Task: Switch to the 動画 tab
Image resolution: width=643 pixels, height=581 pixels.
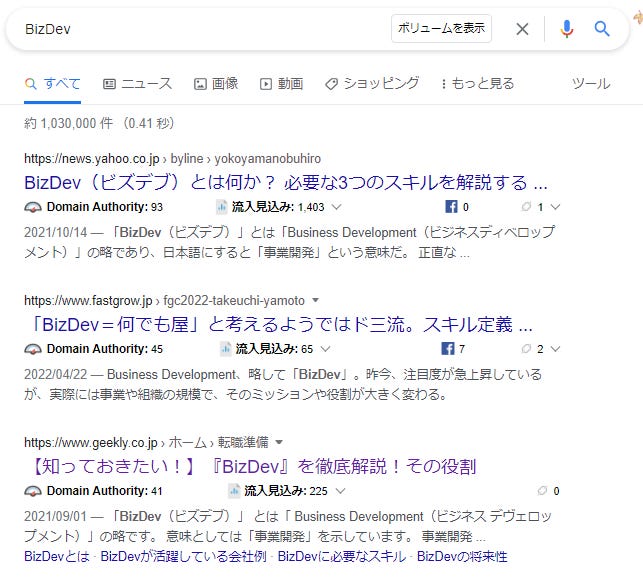Action: pyautogui.click(x=282, y=84)
